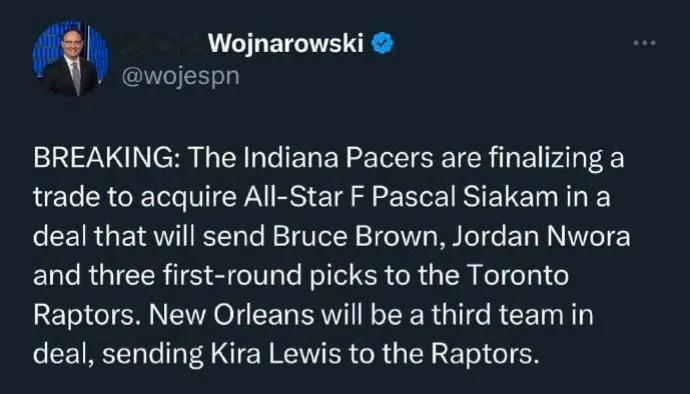The height and width of the screenshot is (394, 690).
Task: Click the New Orleans text
Action: (232, 315)
